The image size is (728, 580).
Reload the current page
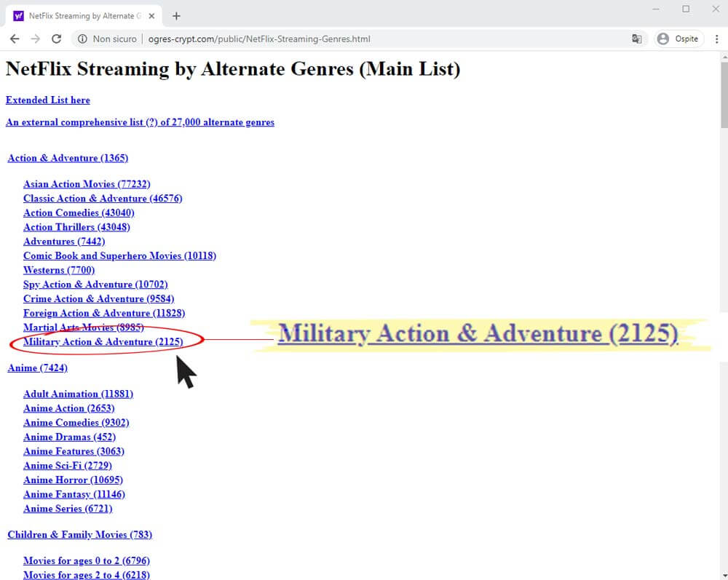(56, 39)
